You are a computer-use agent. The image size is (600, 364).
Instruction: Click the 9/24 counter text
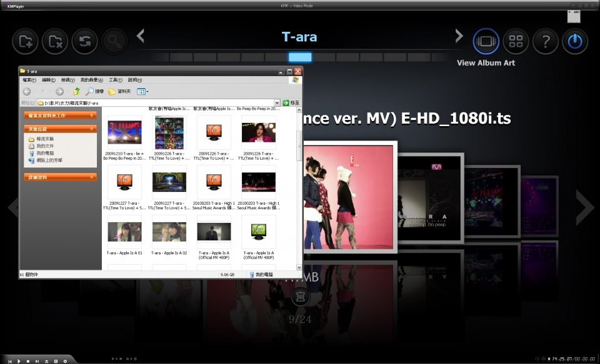(300, 319)
